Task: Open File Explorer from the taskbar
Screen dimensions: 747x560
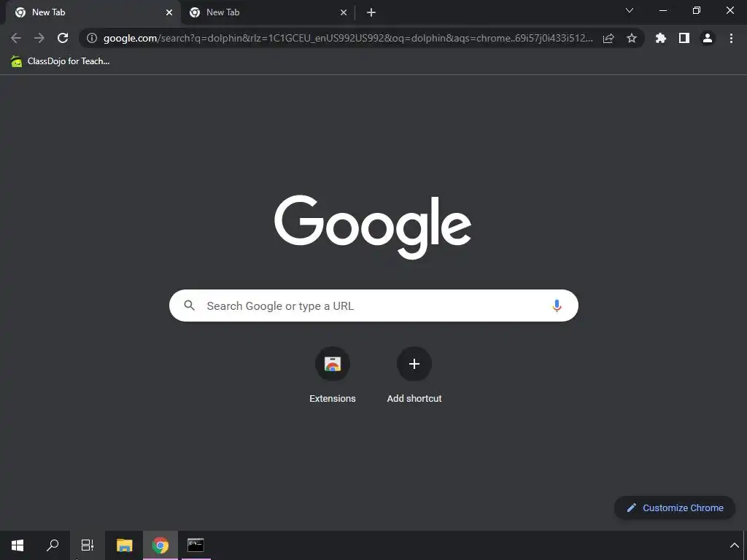Action: 124,545
